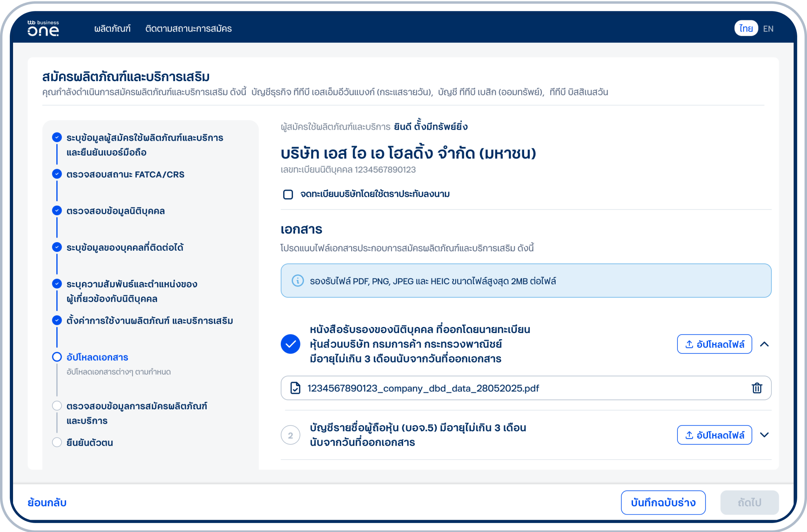Delete the uploaded company_dbd_data PDF file
The image size is (807, 532).
[x=756, y=388]
